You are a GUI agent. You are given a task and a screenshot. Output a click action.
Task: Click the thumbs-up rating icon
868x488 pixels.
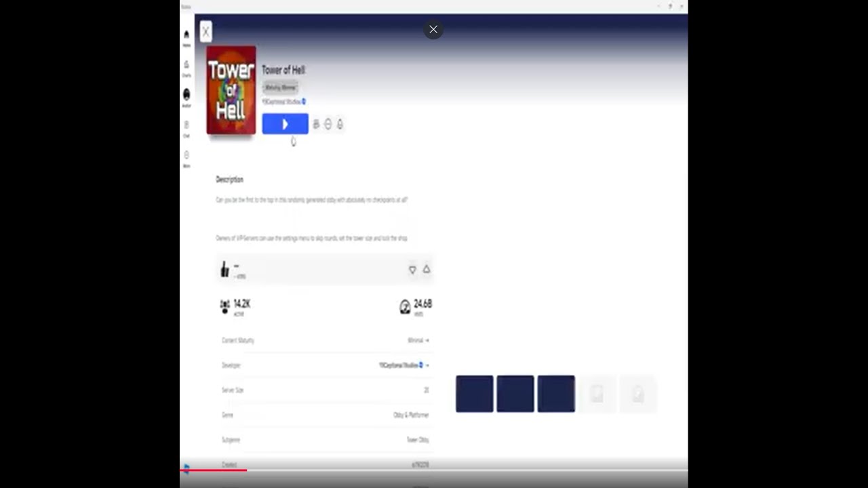pos(224,270)
